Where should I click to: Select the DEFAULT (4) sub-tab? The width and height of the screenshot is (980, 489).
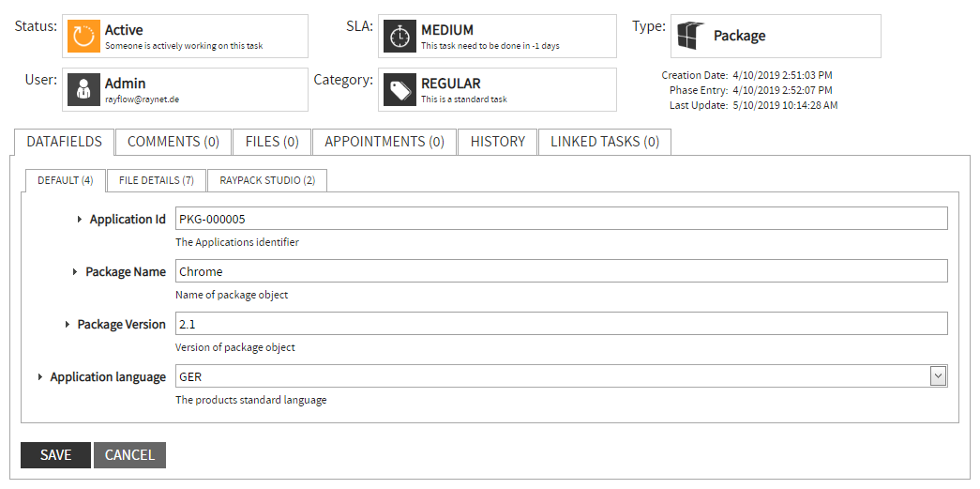(x=66, y=181)
